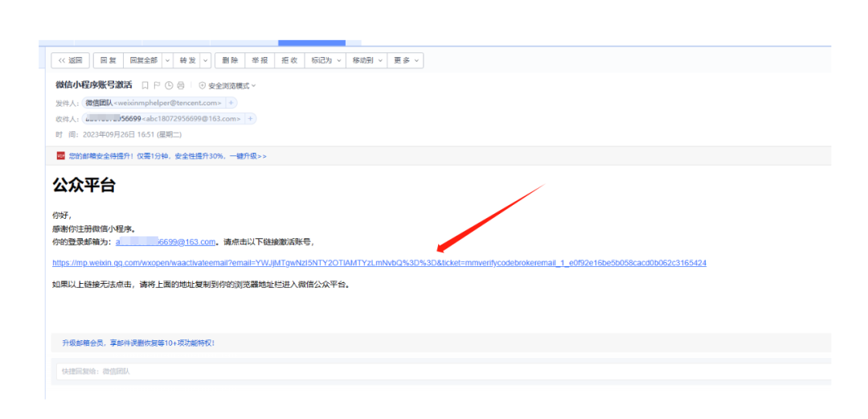This screenshot has height=419, width=868.
Task: Go back with the 返回 button
Action: [x=71, y=60]
